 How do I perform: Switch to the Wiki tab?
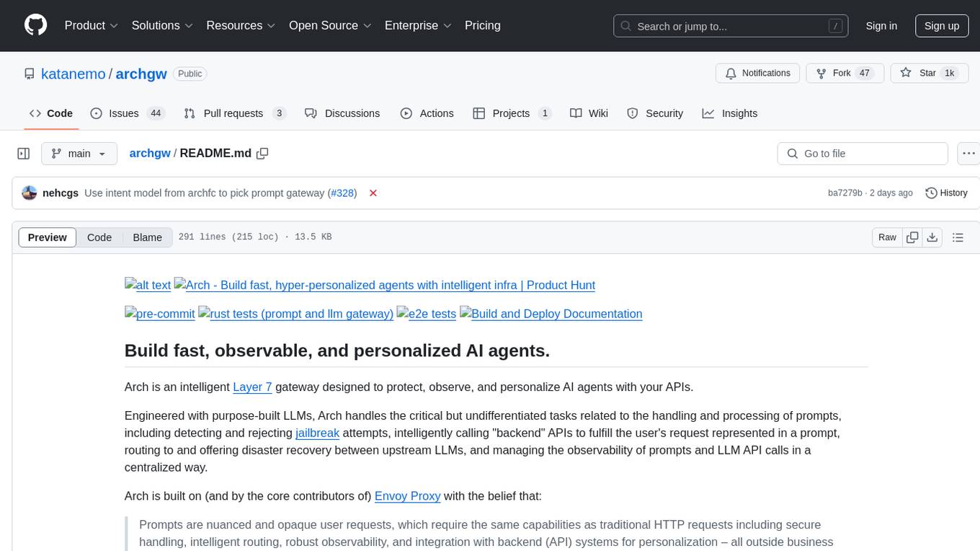click(x=589, y=113)
